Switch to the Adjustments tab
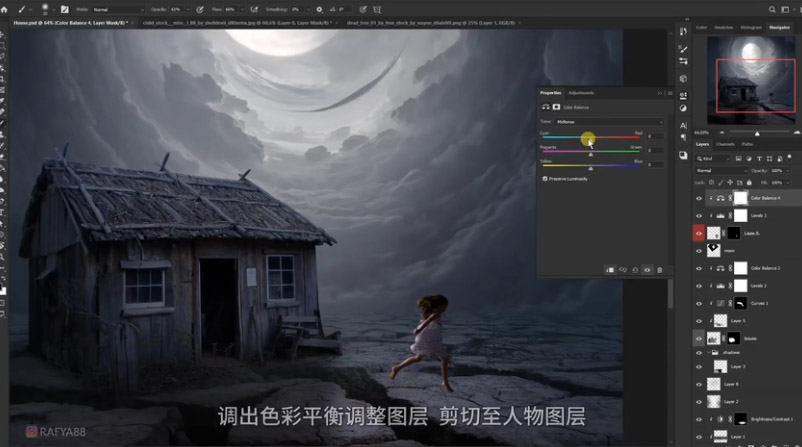Screen dimensions: 802x447 click(581, 92)
